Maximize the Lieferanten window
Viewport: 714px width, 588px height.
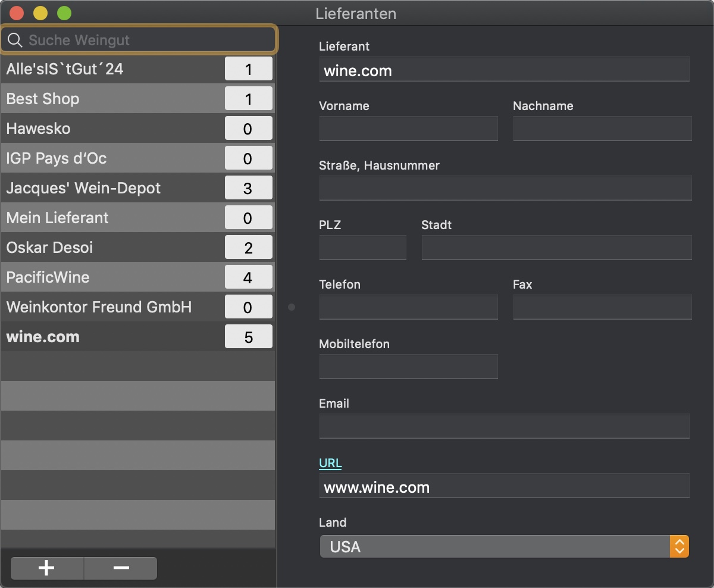64,13
